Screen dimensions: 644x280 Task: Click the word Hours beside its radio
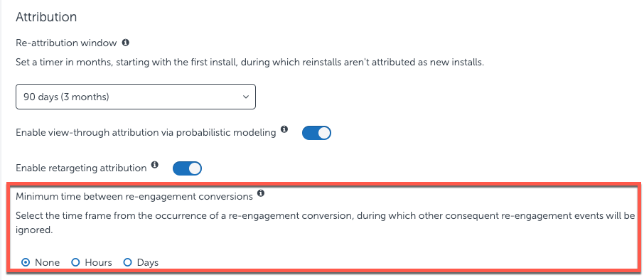pyautogui.click(x=99, y=263)
